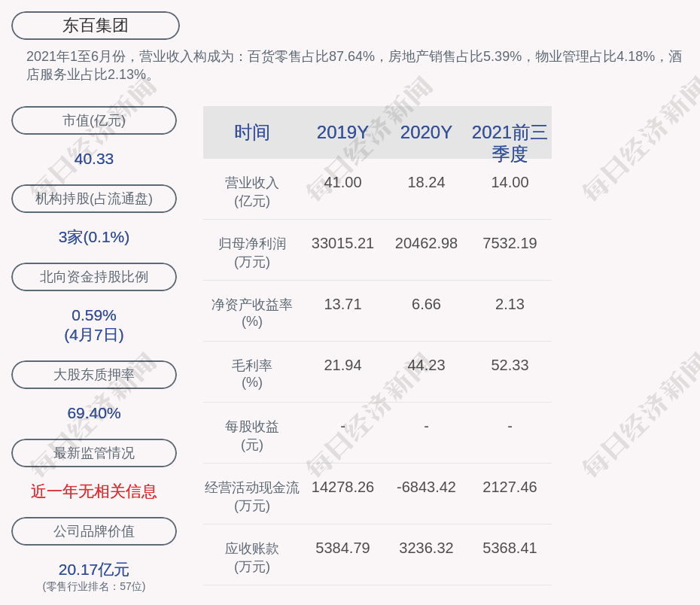700x605 pixels.
Task: Click the 2020Y column header
Action: 426,132
